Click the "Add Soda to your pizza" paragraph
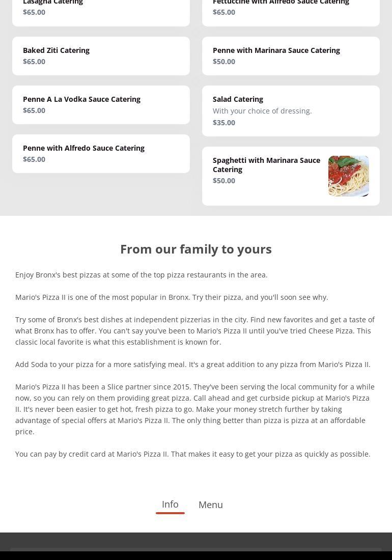Viewport: 392px width, 560px height. (x=193, y=365)
